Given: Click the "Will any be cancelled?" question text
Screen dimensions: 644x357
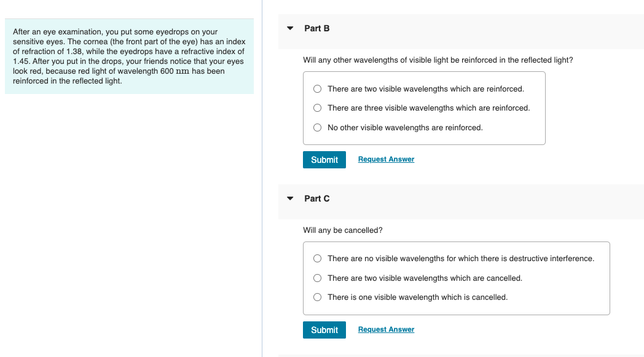Looking at the screenshot, I should 342,230.
